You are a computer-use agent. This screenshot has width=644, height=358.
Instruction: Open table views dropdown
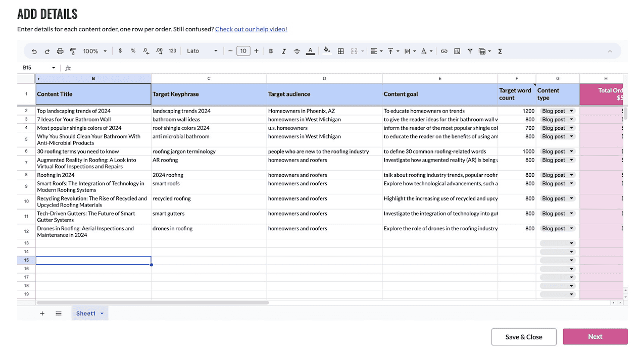point(485,51)
